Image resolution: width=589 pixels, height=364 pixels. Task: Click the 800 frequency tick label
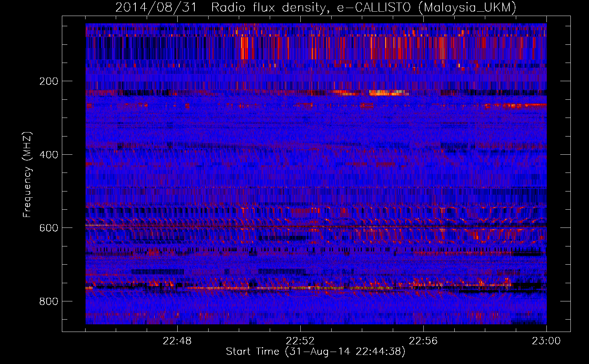pos(48,301)
